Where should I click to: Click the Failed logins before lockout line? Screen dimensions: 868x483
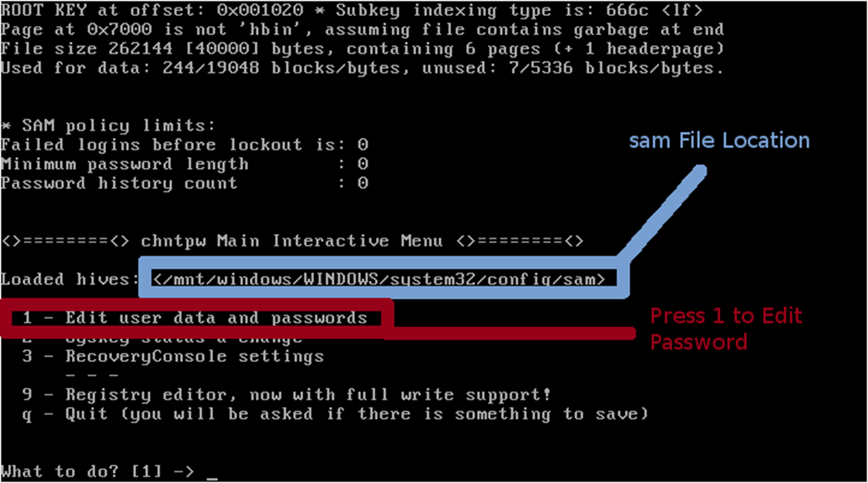(x=184, y=145)
